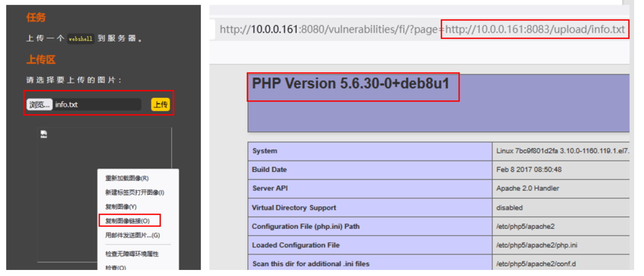The width and height of the screenshot is (644, 276).
Task: Click the webshell code label
Action: pos(81,39)
